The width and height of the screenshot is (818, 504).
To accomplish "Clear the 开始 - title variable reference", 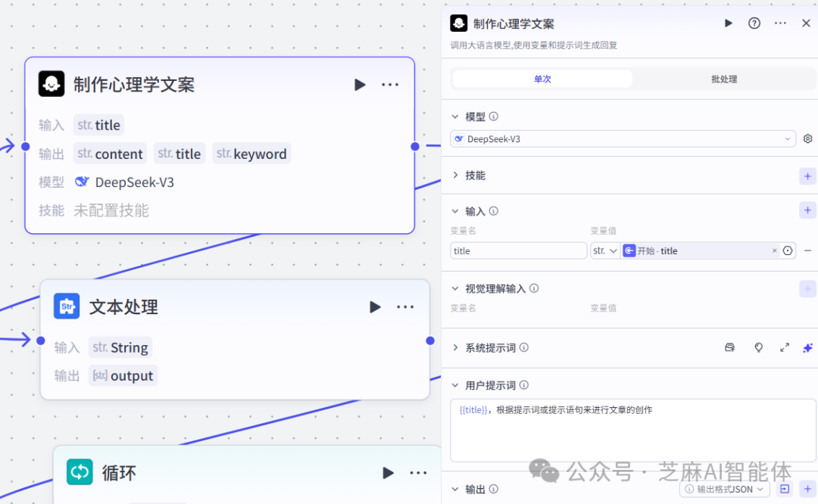I will pyautogui.click(x=775, y=250).
